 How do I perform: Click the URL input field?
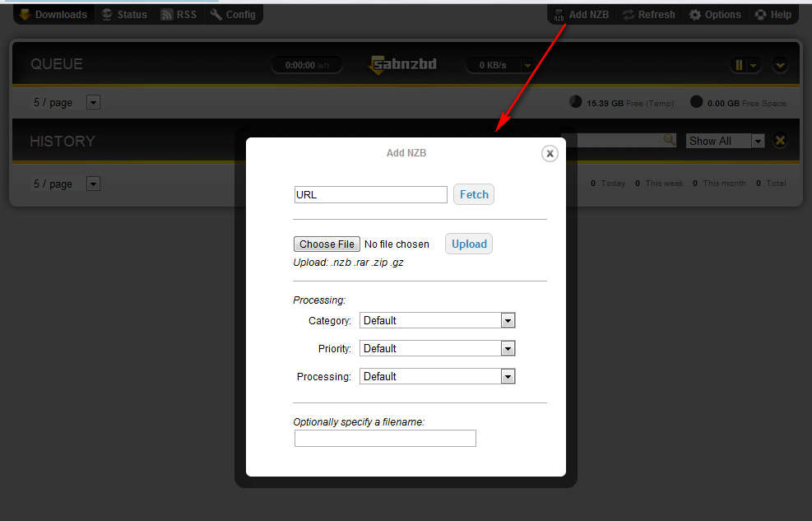[x=371, y=195]
